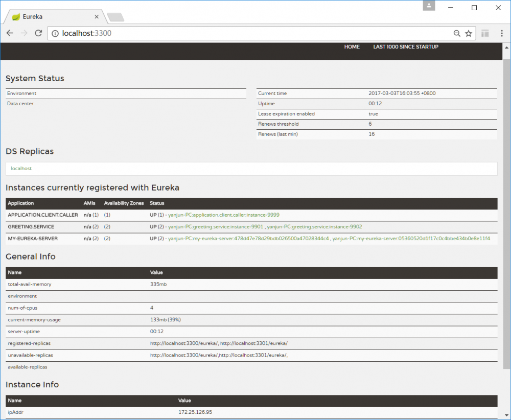The width and height of the screenshot is (511, 420).
Task: Click current-memory-usage value 133mb (39%)
Action: tap(166, 320)
